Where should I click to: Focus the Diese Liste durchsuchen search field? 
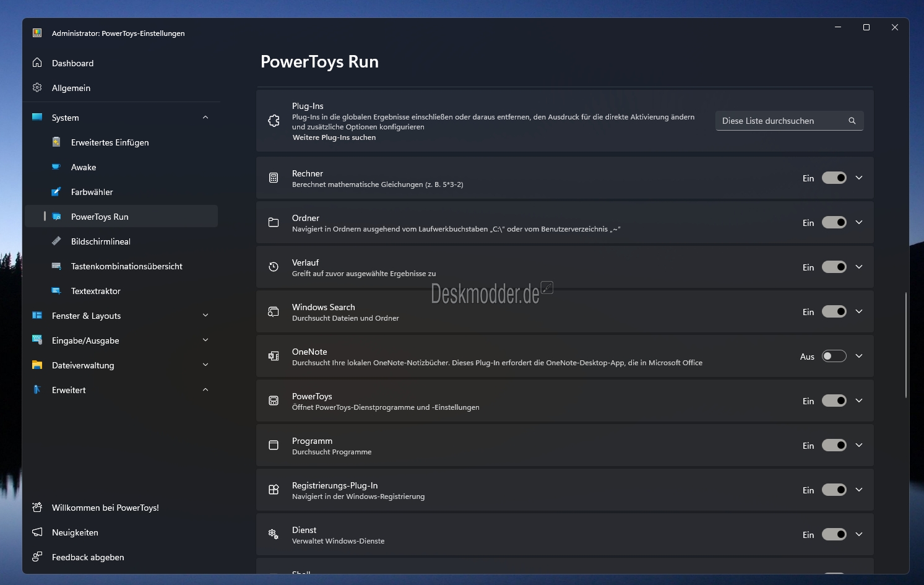pos(790,121)
